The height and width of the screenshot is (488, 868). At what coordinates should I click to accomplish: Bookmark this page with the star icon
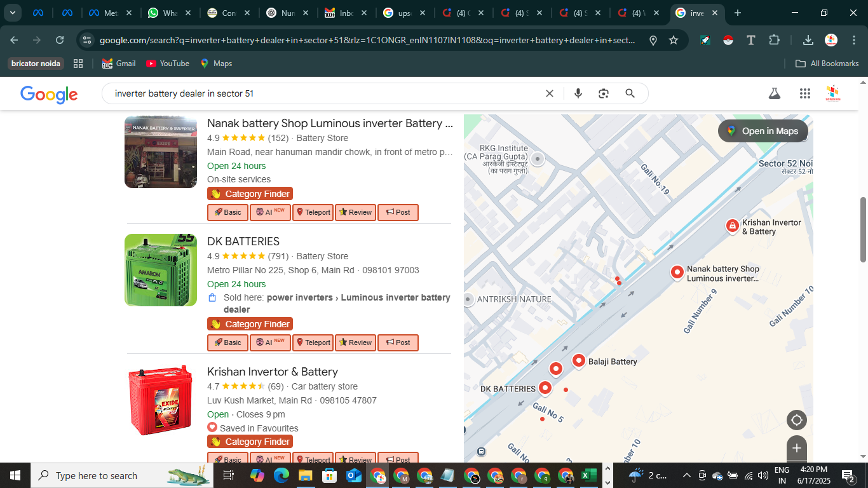click(x=673, y=39)
